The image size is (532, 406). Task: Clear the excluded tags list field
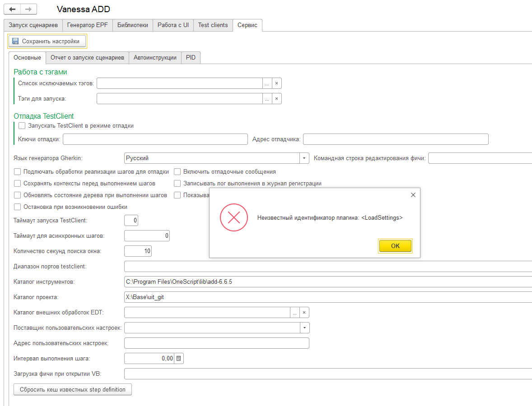[276, 83]
